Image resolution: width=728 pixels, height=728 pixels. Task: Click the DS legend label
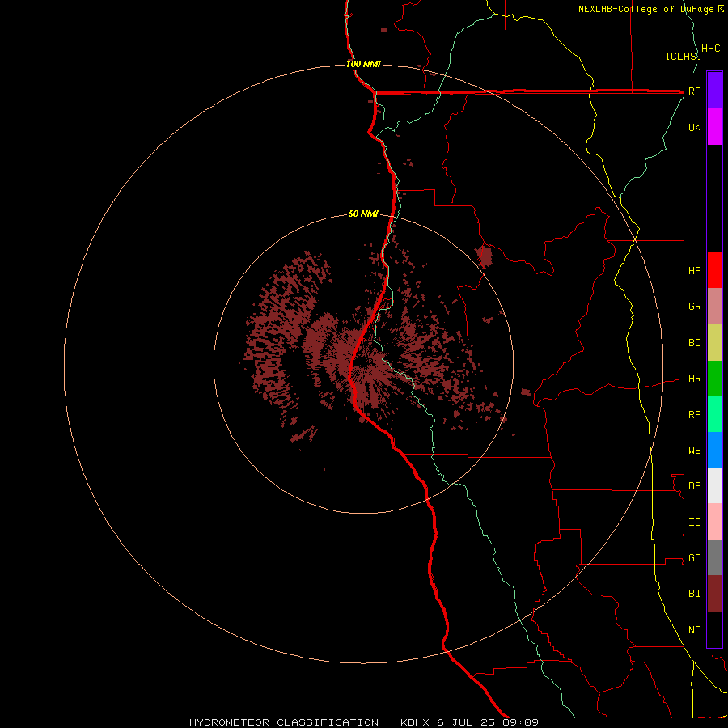(694, 486)
